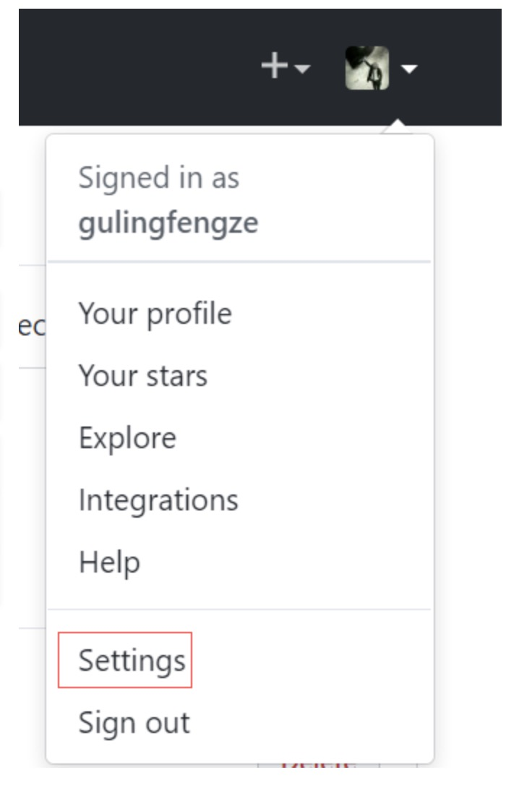Image resolution: width=532 pixels, height=788 pixels.
Task: Collapse the menu via the avatar caret
Action: 409,69
